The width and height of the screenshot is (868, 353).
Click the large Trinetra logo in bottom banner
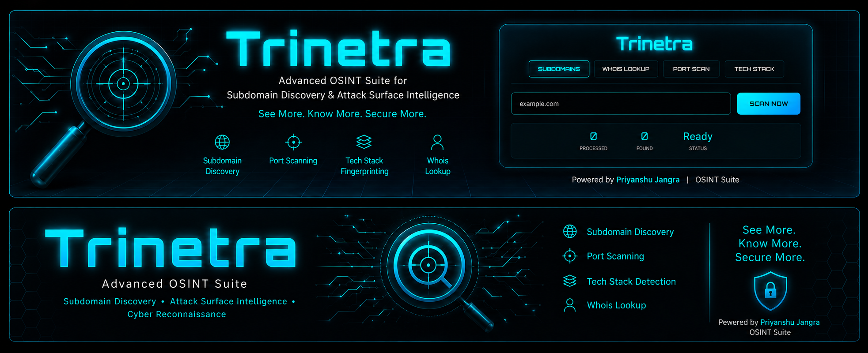point(171,248)
